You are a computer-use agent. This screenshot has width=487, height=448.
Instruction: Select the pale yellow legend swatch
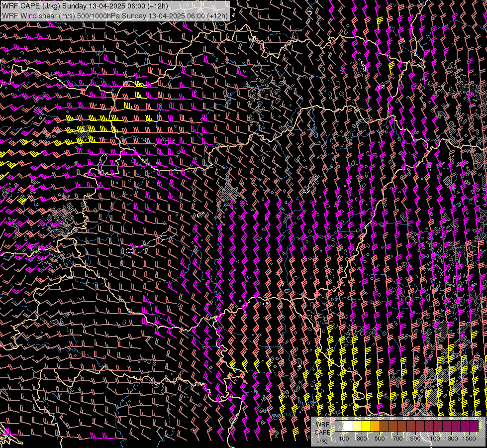(x=358, y=426)
